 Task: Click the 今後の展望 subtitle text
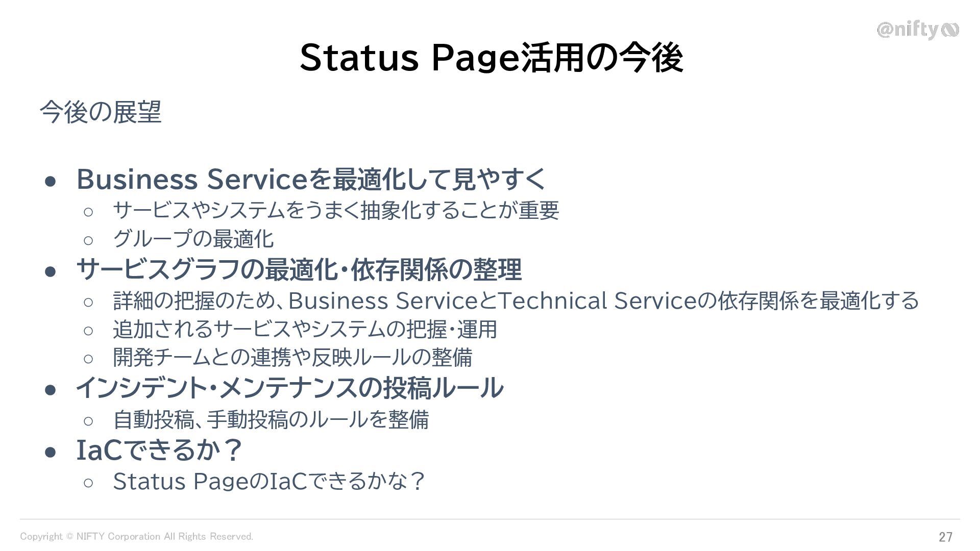101,112
